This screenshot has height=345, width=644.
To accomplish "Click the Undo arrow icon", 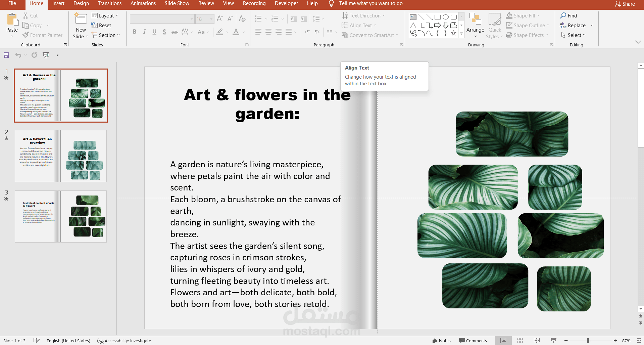I will [18, 55].
